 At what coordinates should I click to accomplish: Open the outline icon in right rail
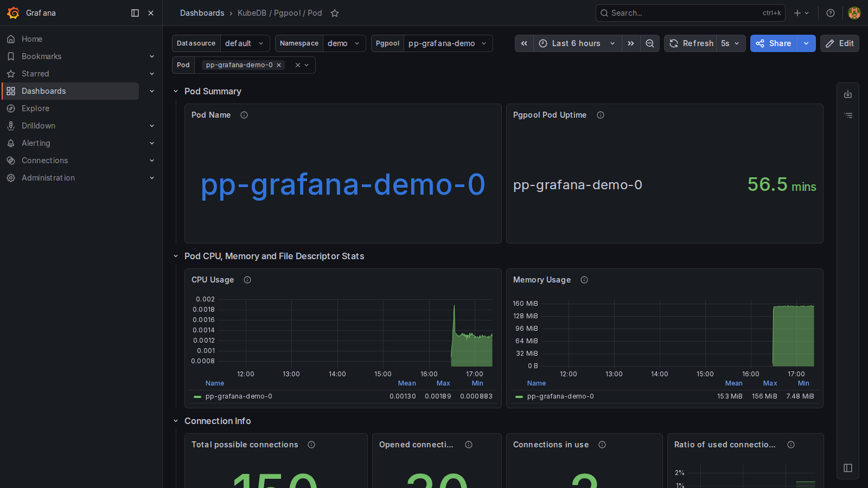click(848, 115)
